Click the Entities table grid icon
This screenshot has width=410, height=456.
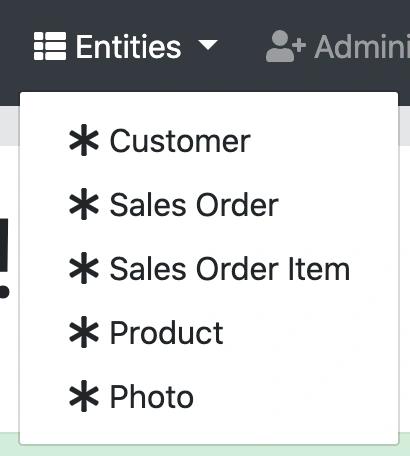point(50,46)
